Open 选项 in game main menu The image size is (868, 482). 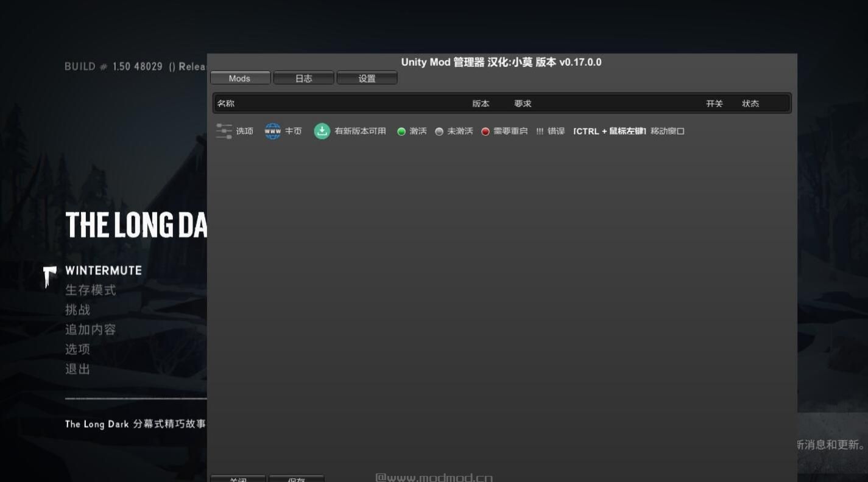[77, 349]
